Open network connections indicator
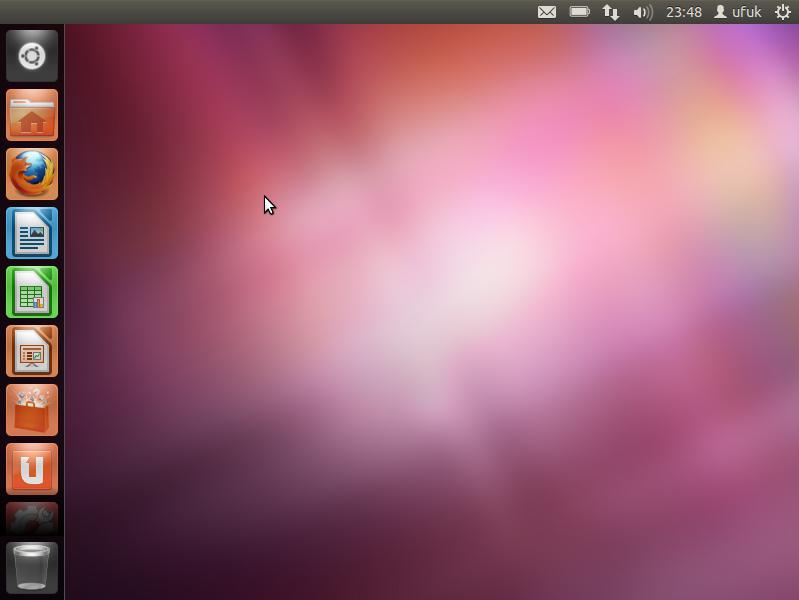Screen dimensions: 799x600 [610, 12]
